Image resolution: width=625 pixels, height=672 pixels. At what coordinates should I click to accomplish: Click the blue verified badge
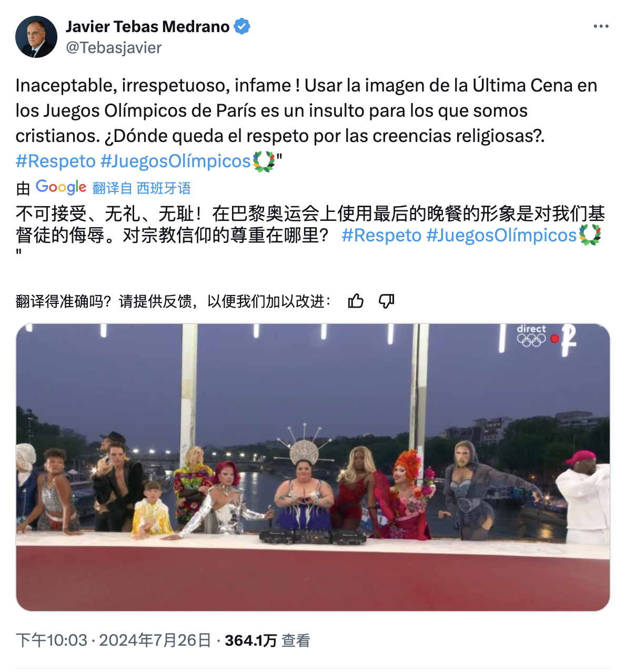(x=242, y=26)
